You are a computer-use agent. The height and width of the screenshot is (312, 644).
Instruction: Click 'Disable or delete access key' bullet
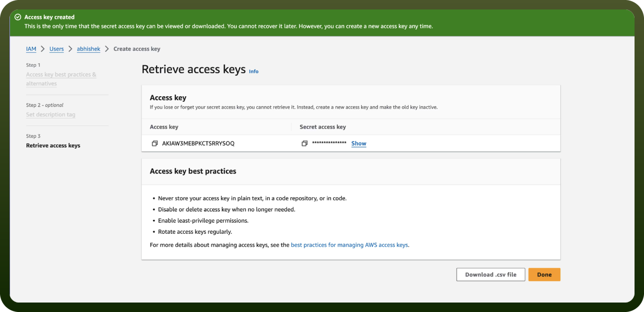point(226,209)
